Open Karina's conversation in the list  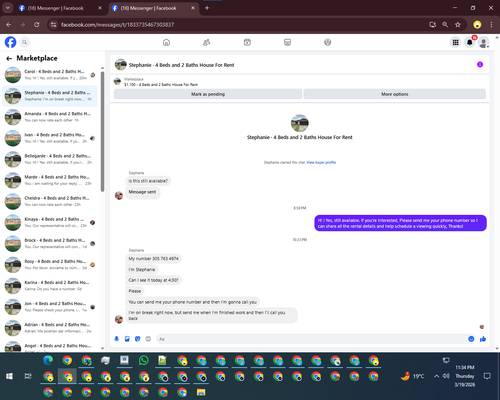(x=50, y=286)
